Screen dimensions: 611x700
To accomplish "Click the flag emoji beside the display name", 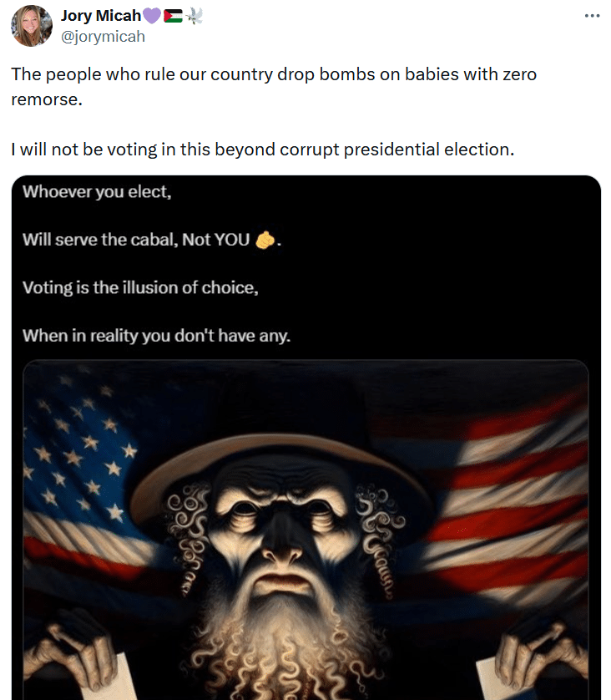I will (x=173, y=17).
